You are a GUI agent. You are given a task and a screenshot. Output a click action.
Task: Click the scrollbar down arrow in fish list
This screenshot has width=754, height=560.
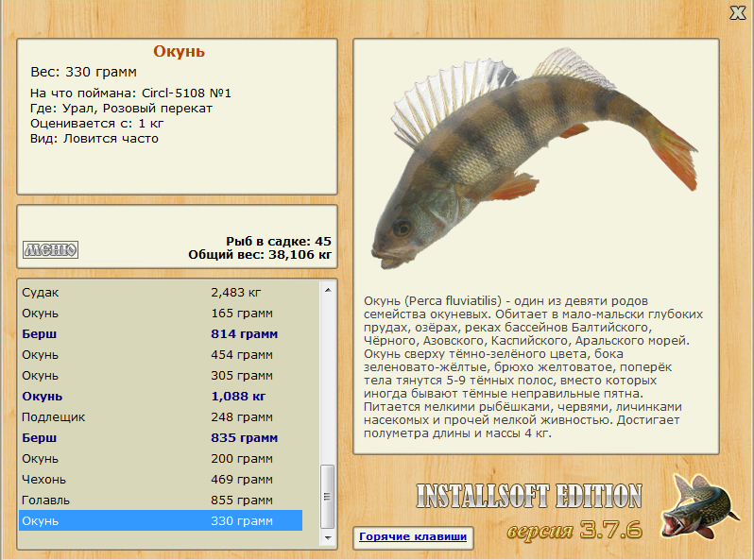pos(328,538)
